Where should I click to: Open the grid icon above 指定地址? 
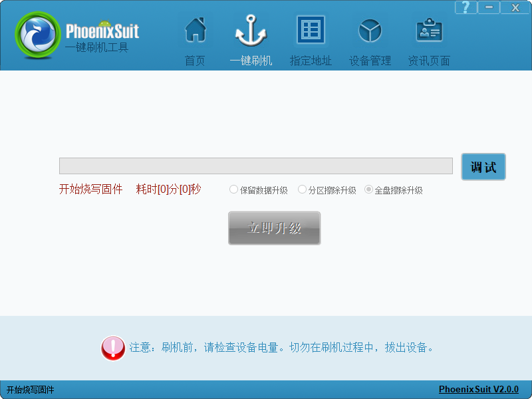[x=311, y=31]
